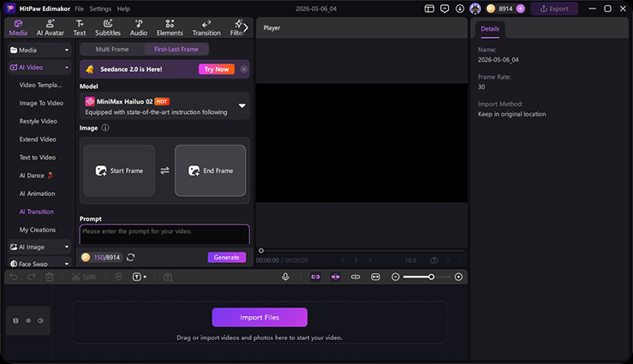The height and width of the screenshot is (364, 633).
Task: Open the user avatar profile
Action: coord(475,9)
